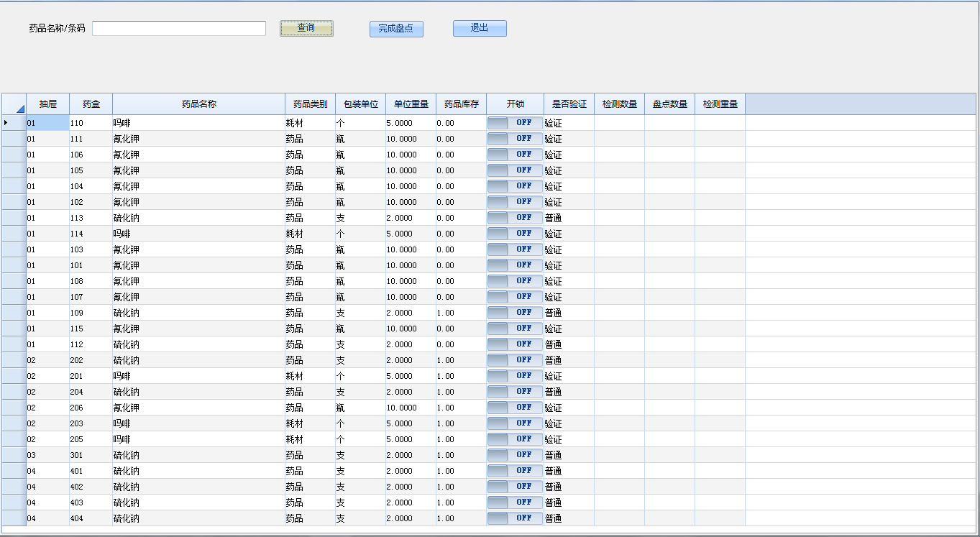Click the 抽屉 column header
Image resolution: width=980 pixels, height=537 pixels.
(48, 104)
